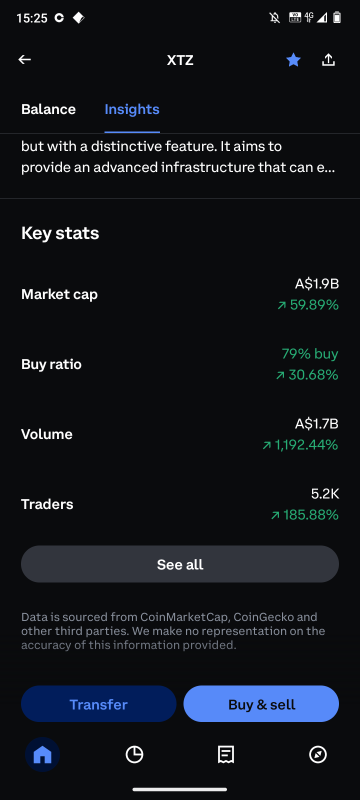Tap the See all button

click(x=180, y=564)
